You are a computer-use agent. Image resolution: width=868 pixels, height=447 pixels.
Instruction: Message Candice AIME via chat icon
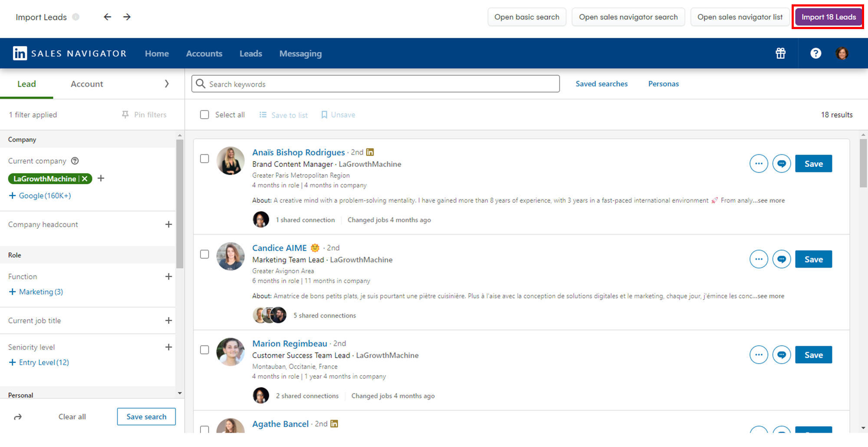coord(782,259)
